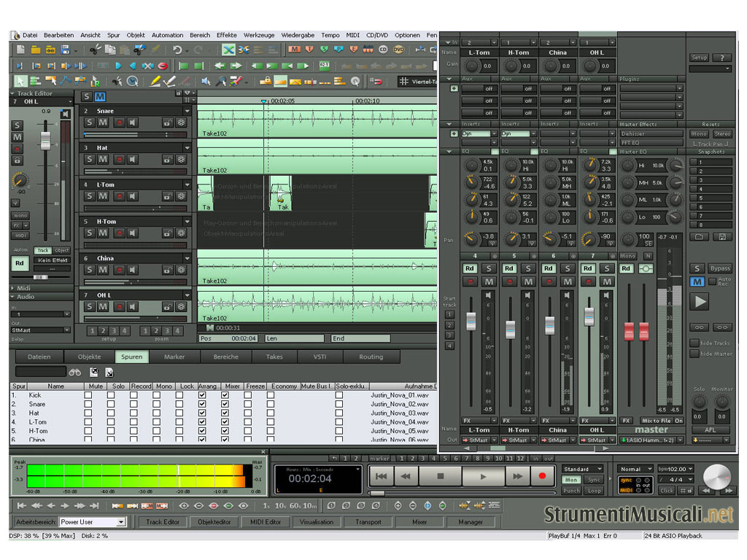Click the Mix to File button
This screenshot has height=560, width=747.
tap(656, 421)
